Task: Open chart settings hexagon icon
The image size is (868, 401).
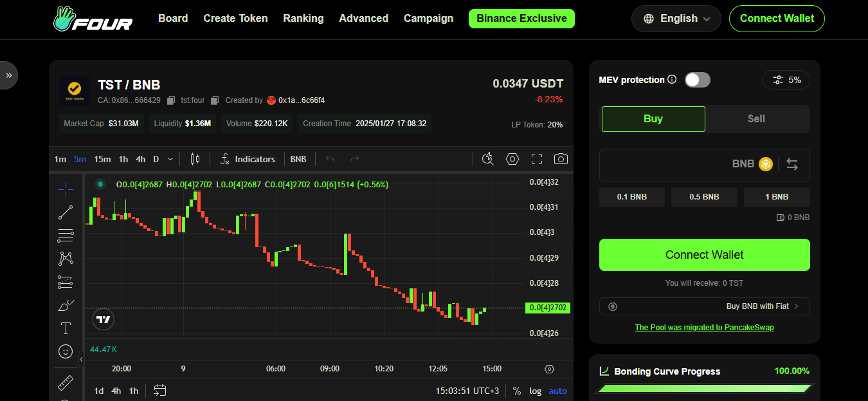Action: pos(512,159)
